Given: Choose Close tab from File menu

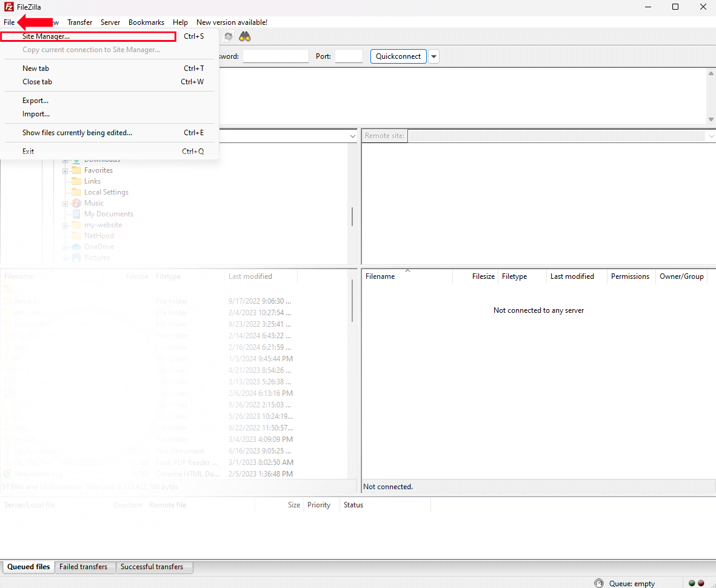Looking at the screenshot, I should (110, 82).
